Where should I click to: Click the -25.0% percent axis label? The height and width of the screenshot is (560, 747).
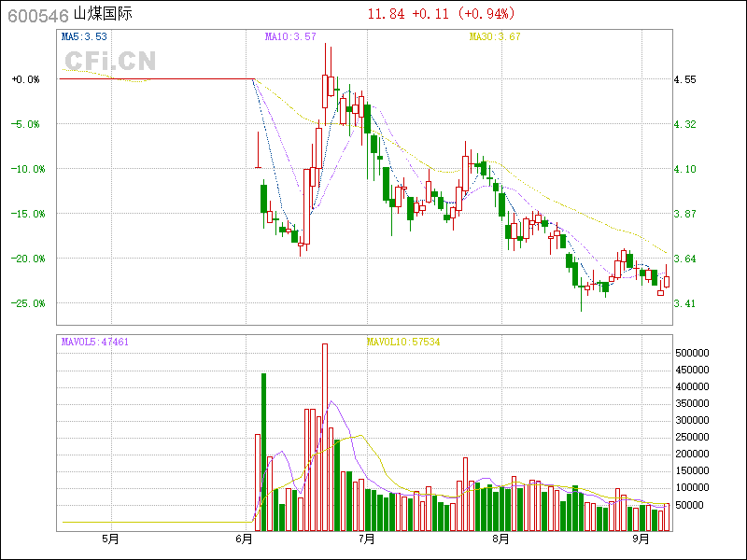point(25,303)
